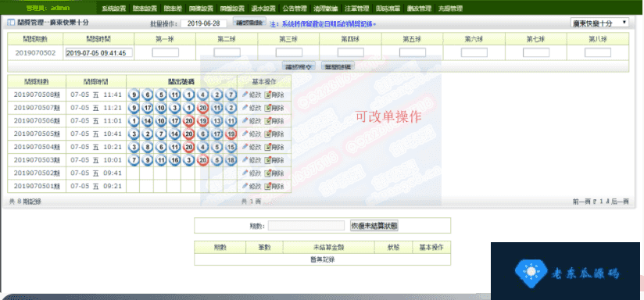Focus the 第五球 number input
Image resolution: width=644 pixels, height=300 pixels.
[x=413, y=52]
